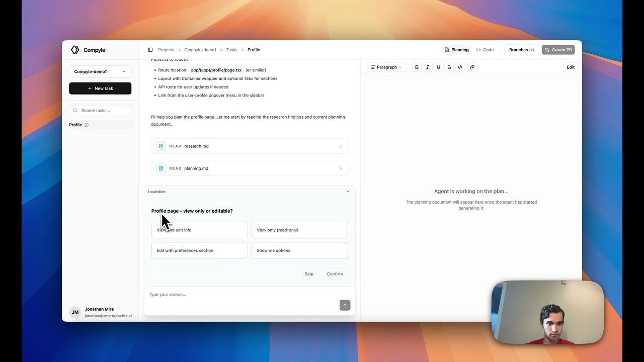Click the Create PR button
This screenshot has height=362, width=644.
click(x=558, y=50)
